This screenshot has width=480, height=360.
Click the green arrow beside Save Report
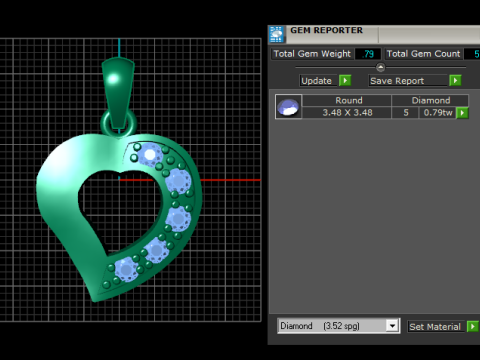coord(455,81)
